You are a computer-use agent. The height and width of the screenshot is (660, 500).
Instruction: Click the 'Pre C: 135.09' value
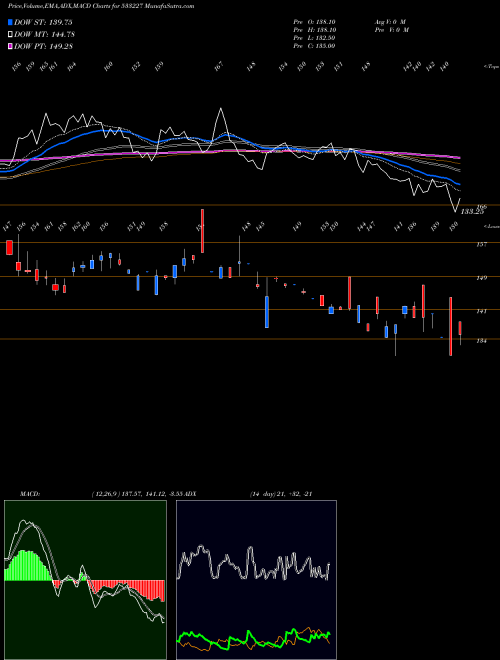tap(314, 45)
